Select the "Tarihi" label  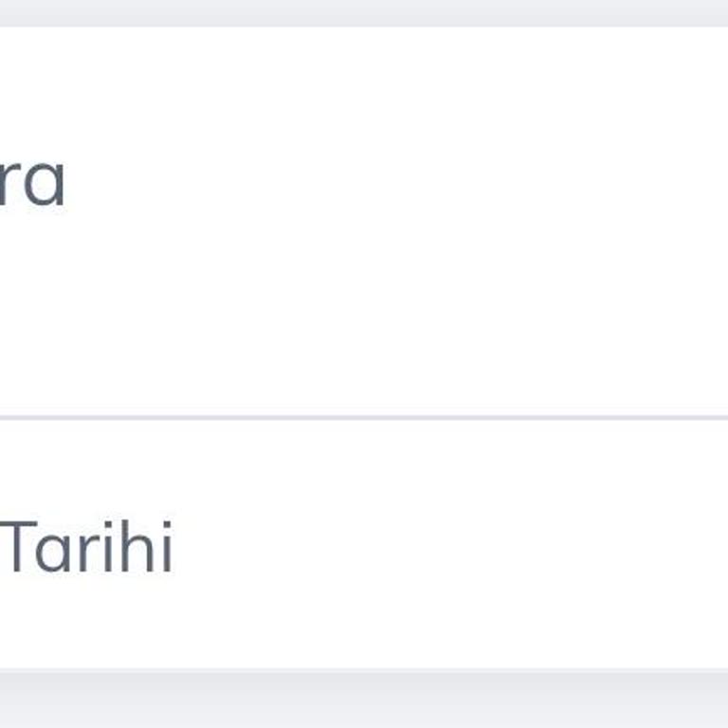87,548
